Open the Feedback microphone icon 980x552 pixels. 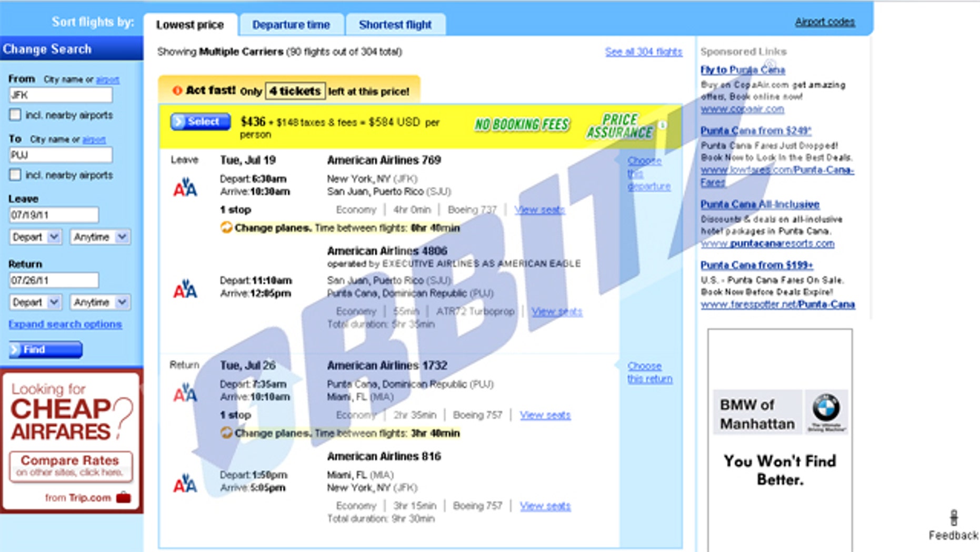click(954, 518)
